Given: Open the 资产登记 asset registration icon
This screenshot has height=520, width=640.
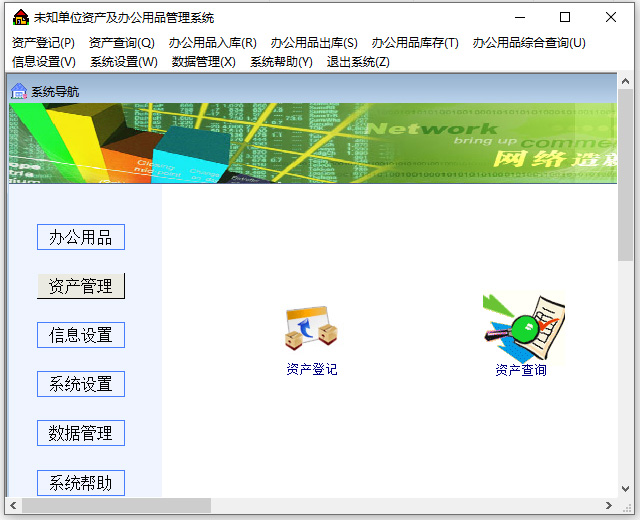Looking at the screenshot, I should point(311,328).
